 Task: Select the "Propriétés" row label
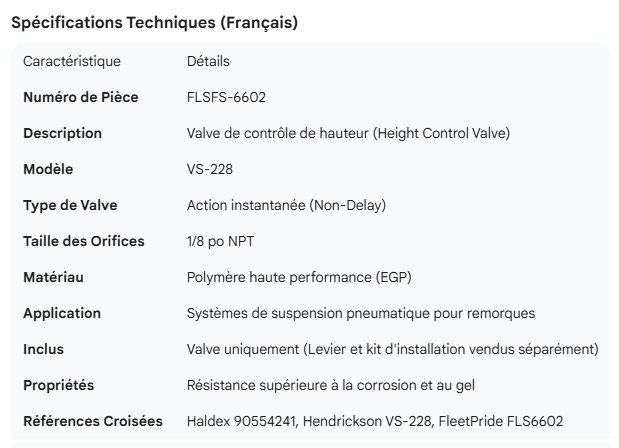tap(58, 385)
